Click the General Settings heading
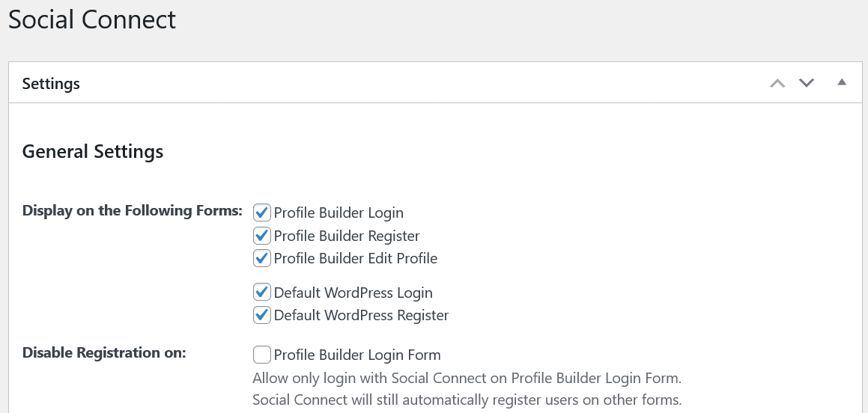 click(92, 151)
